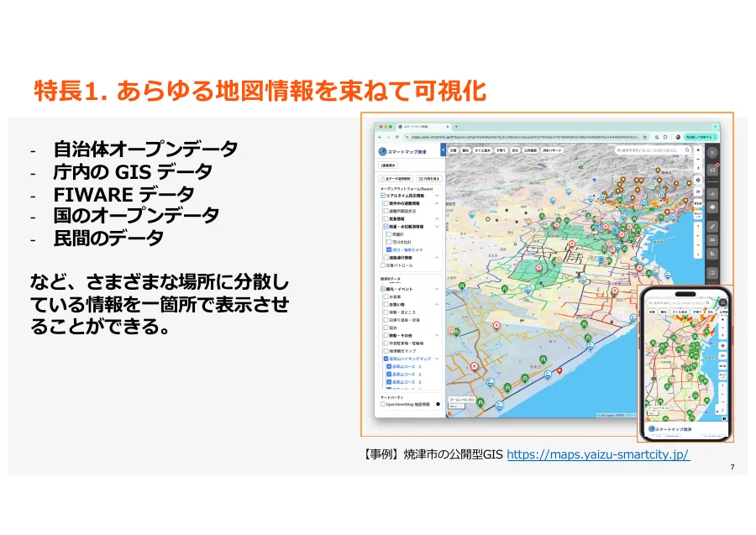Switch to the スマートマップ焼津 browser tab

point(423,127)
